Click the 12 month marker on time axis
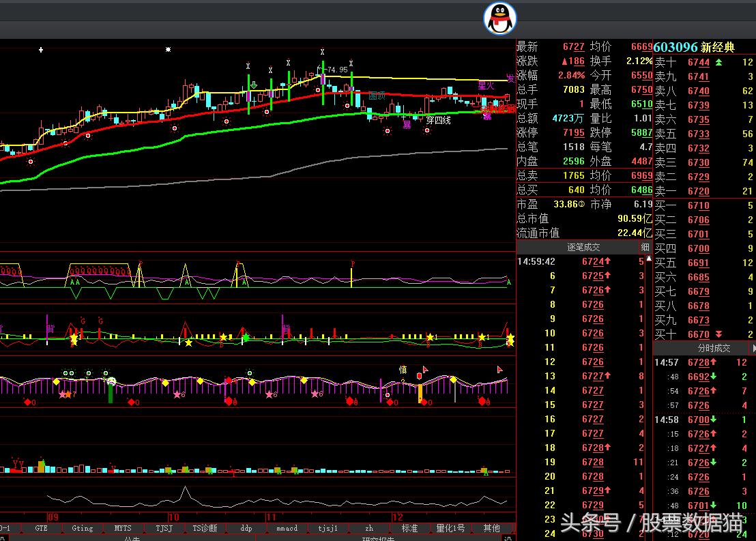The width and height of the screenshot is (756, 541). [398, 517]
